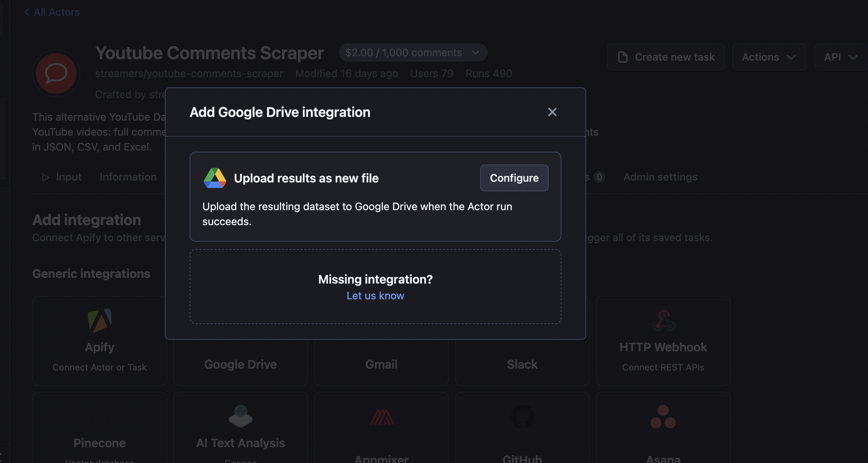Screen dimensions: 868x463
Task: Expand the API dropdown
Action: pyautogui.click(x=841, y=57)
